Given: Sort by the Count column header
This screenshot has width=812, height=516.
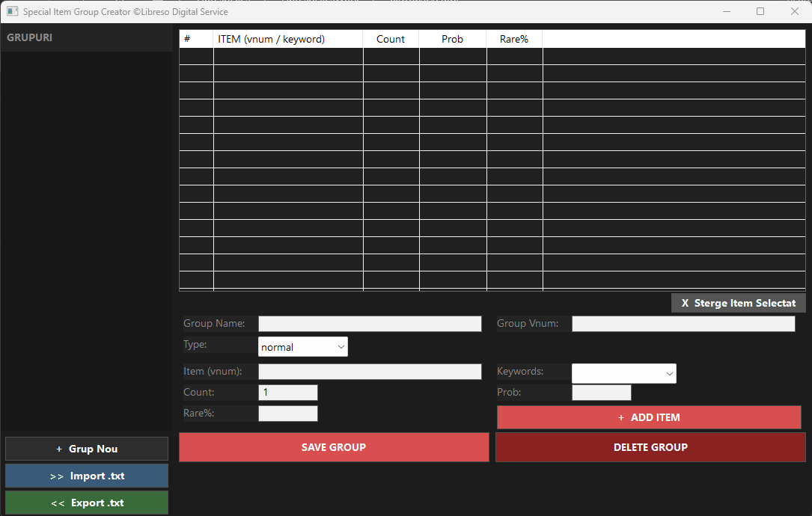Looking at the screenshot, I should (391, 39).
